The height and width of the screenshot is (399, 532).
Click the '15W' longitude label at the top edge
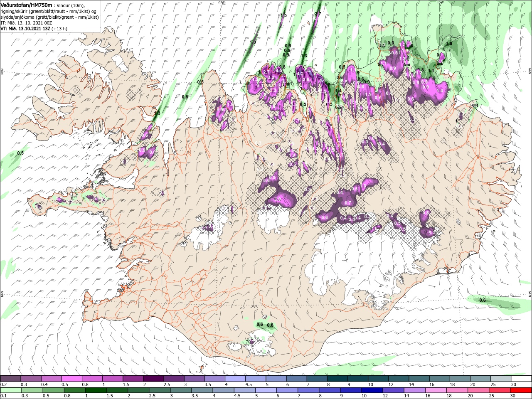click(x=440, y=2)
